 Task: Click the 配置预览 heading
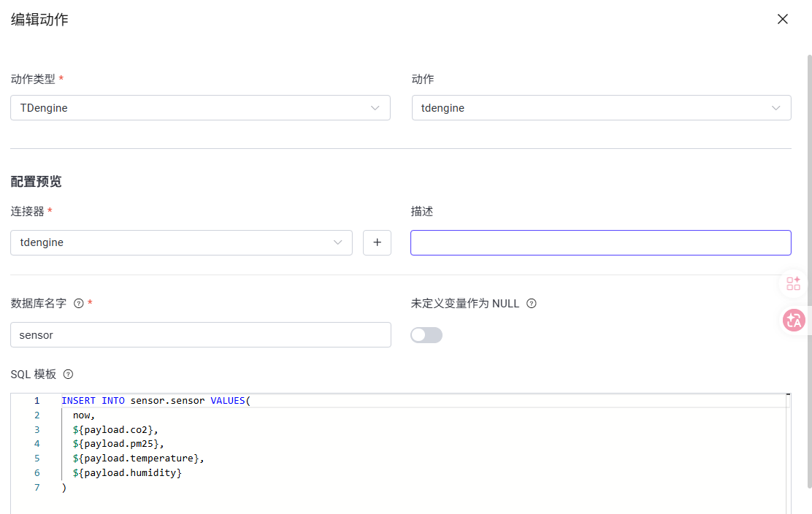[36, 182]
